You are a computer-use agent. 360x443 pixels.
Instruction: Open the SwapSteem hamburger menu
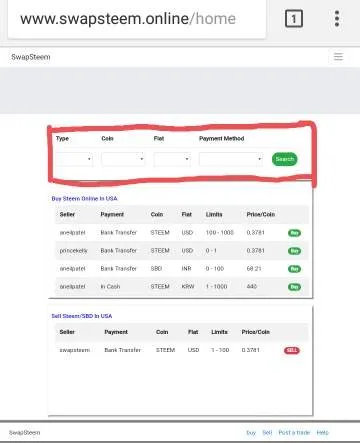(338, 57)
